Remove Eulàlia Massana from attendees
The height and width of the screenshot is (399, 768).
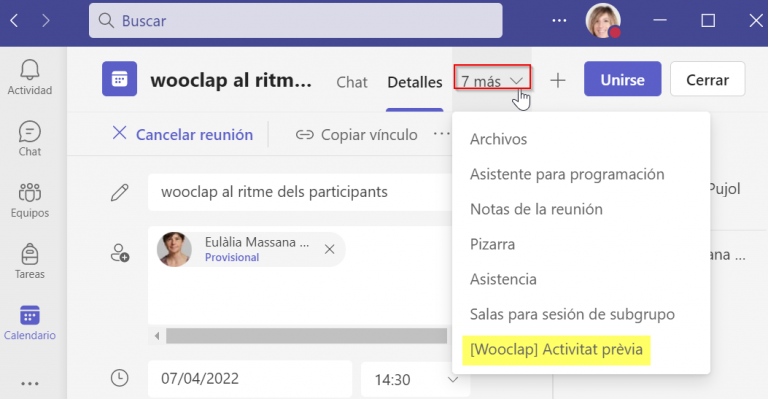pos(330,249)
